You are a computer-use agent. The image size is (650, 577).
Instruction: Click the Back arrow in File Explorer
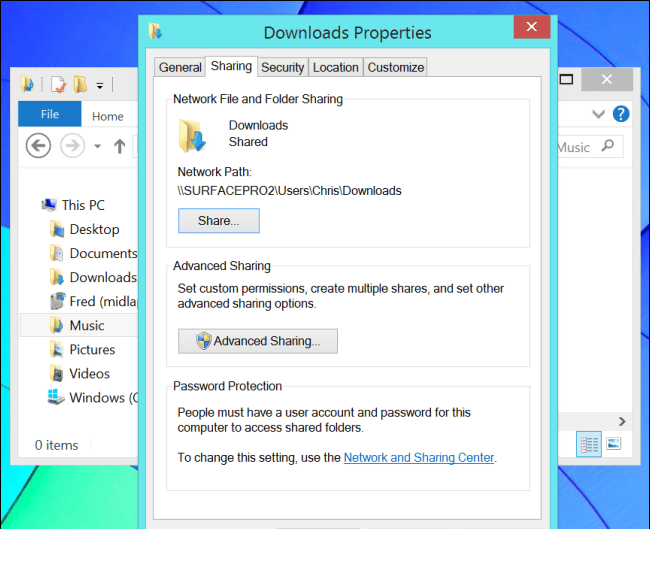(38, 147)
